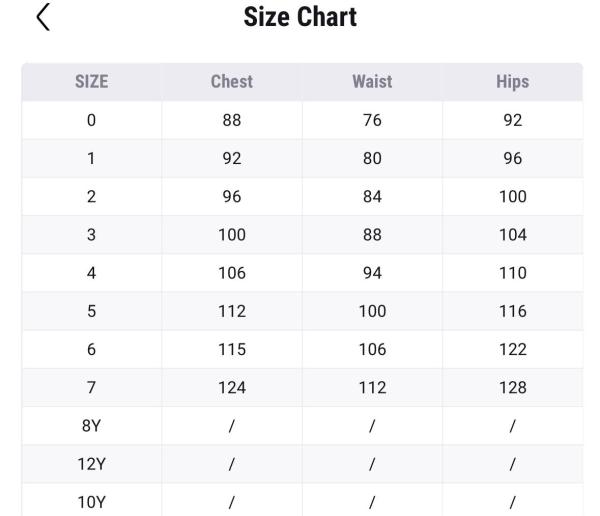
Task: Select the Chest column header
Action: click(231, 82)
